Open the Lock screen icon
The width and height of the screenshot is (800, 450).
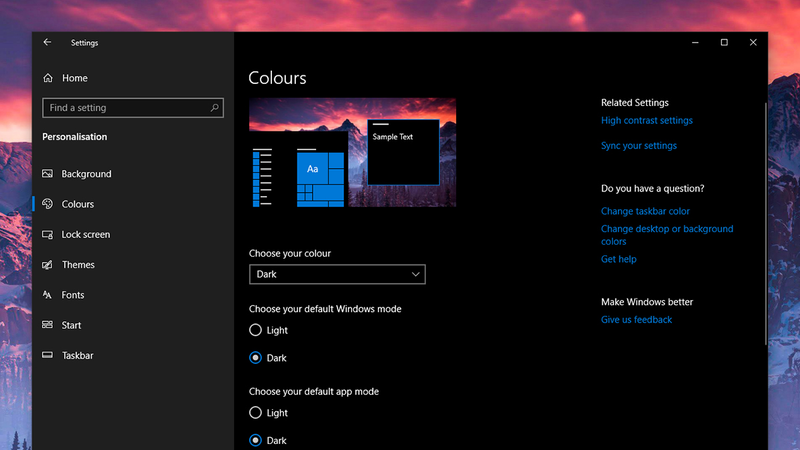tap(47, 234)
